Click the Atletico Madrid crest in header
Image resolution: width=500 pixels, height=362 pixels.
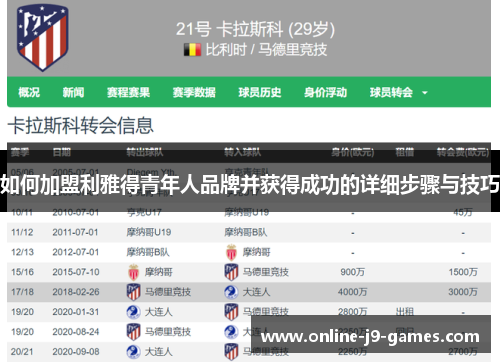click(x=43, y=37)
